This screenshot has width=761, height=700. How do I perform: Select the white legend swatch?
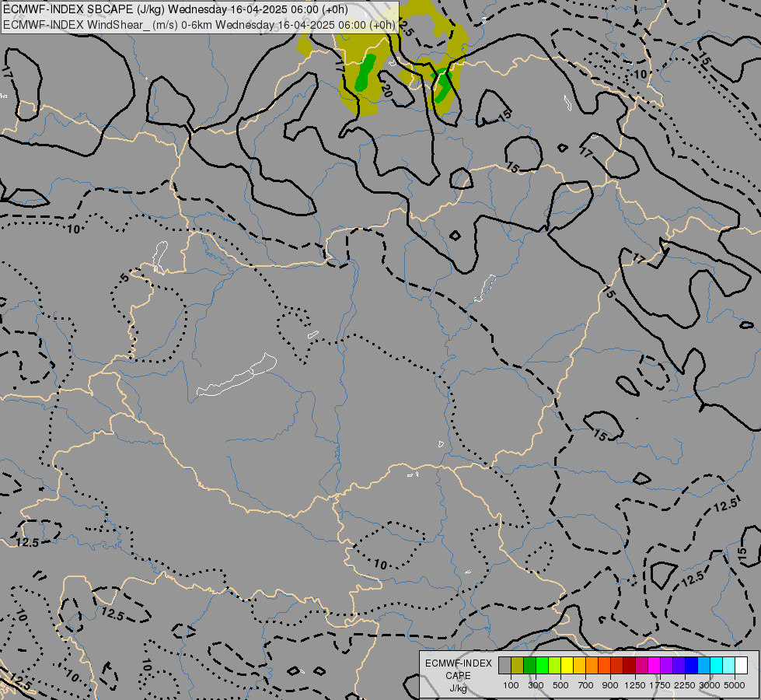pos(741,665)
